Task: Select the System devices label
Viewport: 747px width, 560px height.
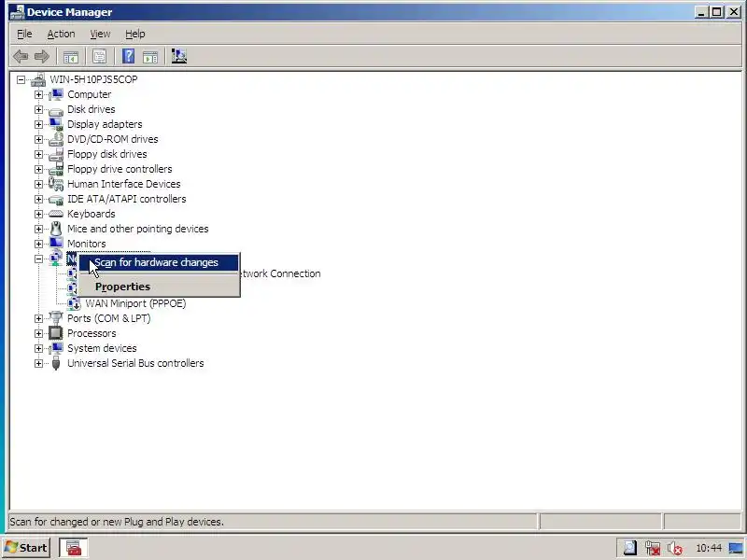Action: coord(102,348)
